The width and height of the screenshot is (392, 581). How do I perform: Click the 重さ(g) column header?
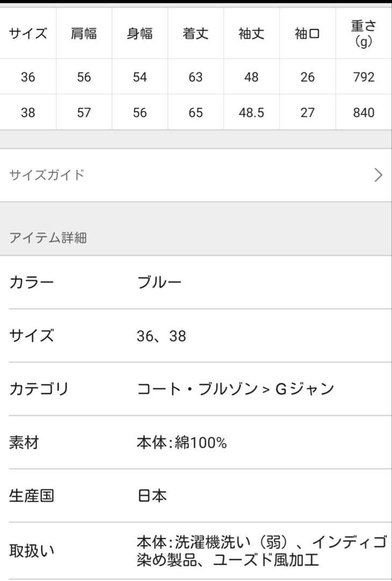tap(363, 33)
